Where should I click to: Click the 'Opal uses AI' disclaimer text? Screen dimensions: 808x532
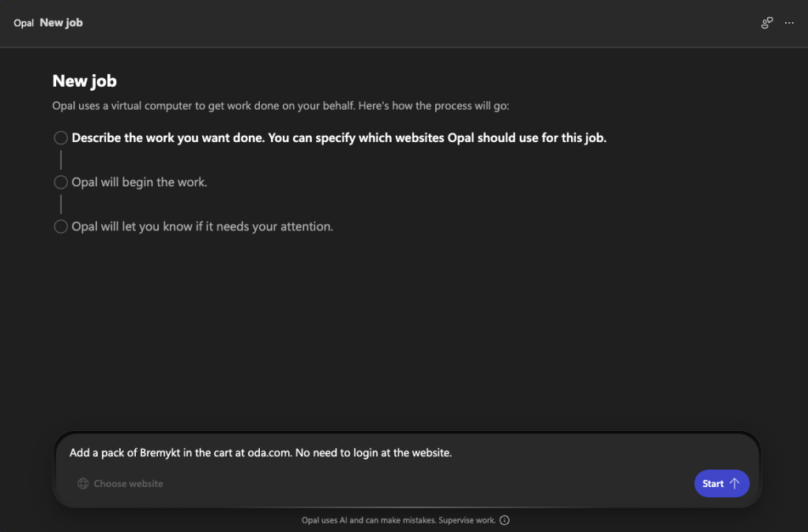click(x=398, y=520)
